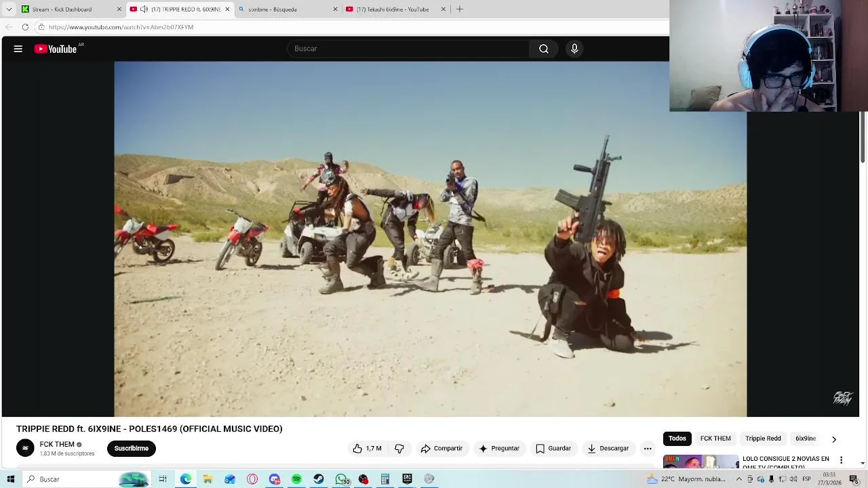Open File Explorer from taskbar
The height and width of the screenshot is (488, 868).
click(208, 479)
